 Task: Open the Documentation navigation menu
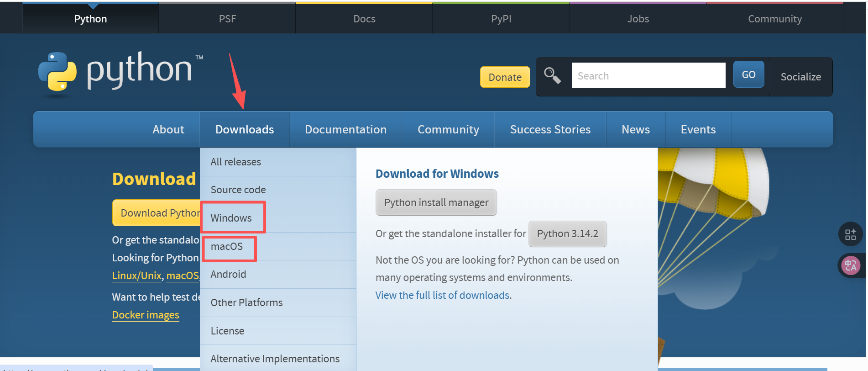point(345,129)
